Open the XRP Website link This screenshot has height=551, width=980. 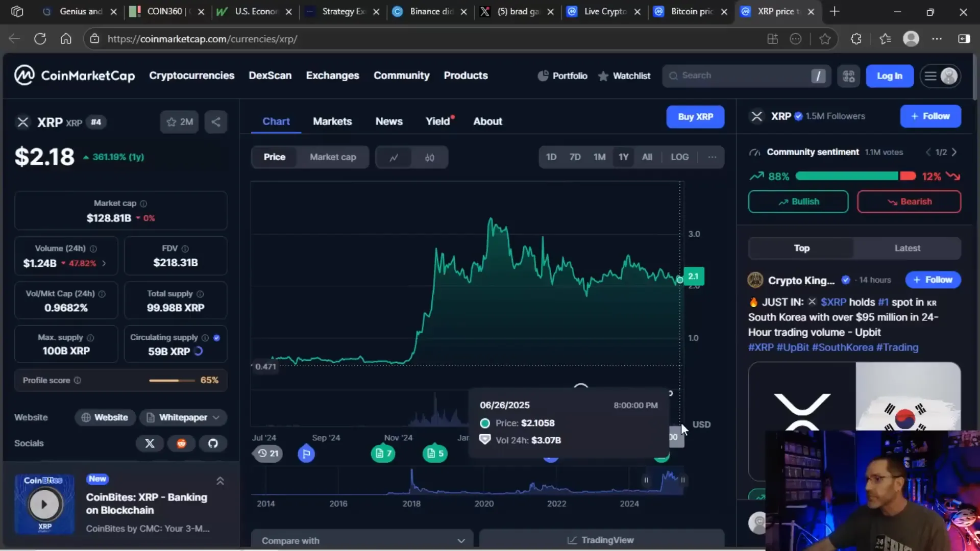(105, 418)
